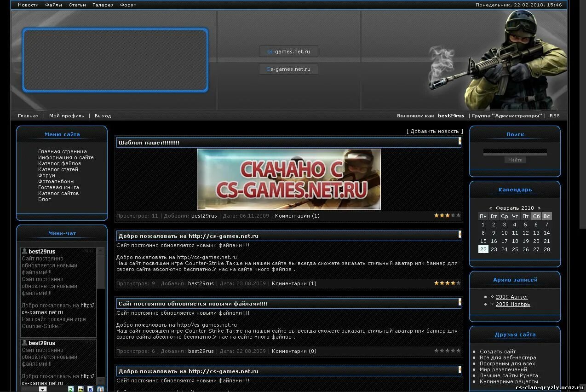Click the Найти search button
Viewport: 586px width, 392px height.
[x=515, y=160]
